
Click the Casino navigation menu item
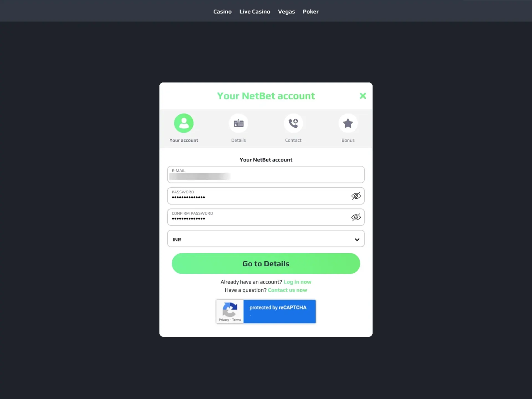pos(222,11)
